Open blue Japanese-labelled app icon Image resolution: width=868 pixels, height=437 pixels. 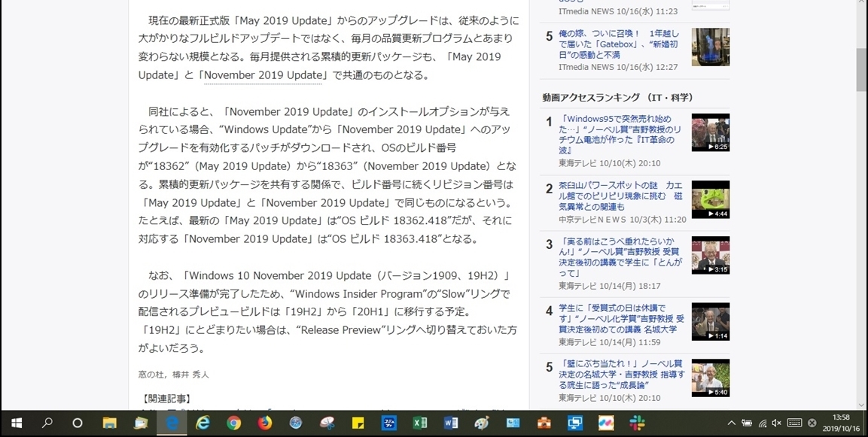tap(389, 423)
